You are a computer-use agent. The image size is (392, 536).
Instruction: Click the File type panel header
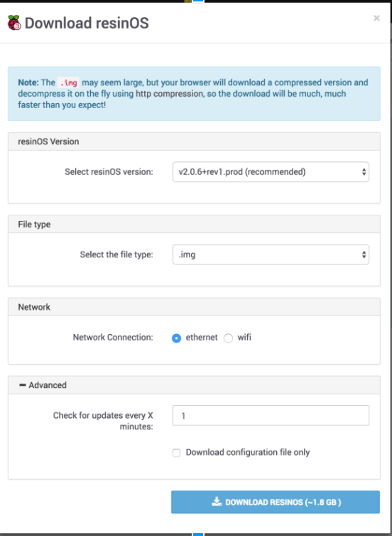click(x=194, y=224)
